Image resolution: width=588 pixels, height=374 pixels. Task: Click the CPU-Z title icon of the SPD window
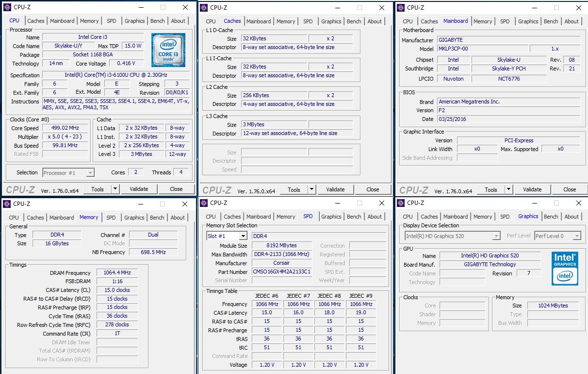[204, 203]
